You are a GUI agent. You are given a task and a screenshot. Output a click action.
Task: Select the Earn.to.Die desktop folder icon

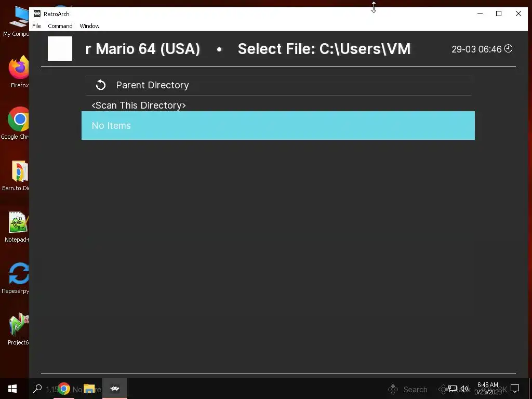[16, 176]
